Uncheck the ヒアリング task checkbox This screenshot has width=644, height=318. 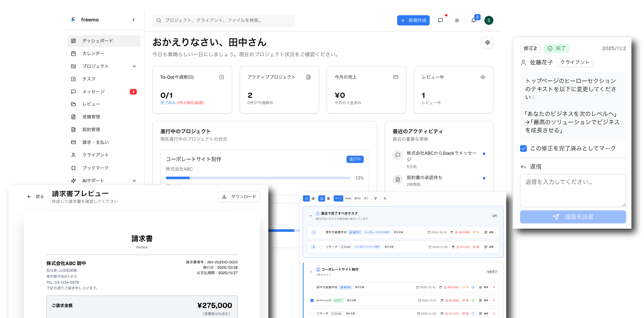click(x=312, y=301)
